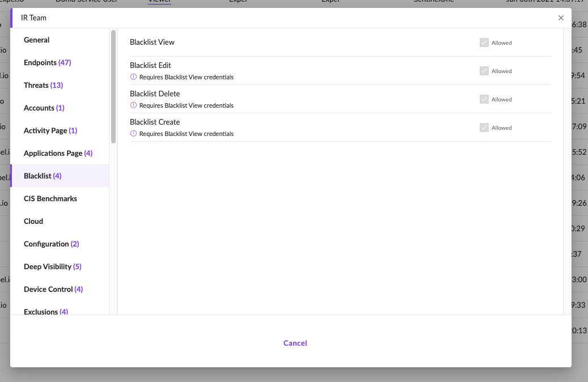Click info icon under Blacklist Edit

pos(133,77)
